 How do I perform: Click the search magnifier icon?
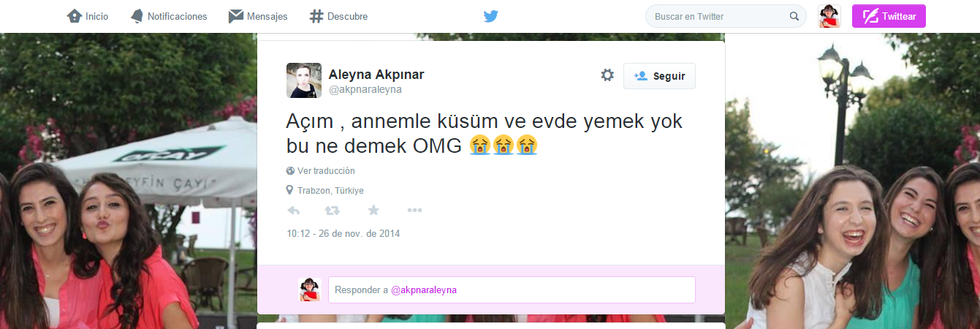pos(794,16)
